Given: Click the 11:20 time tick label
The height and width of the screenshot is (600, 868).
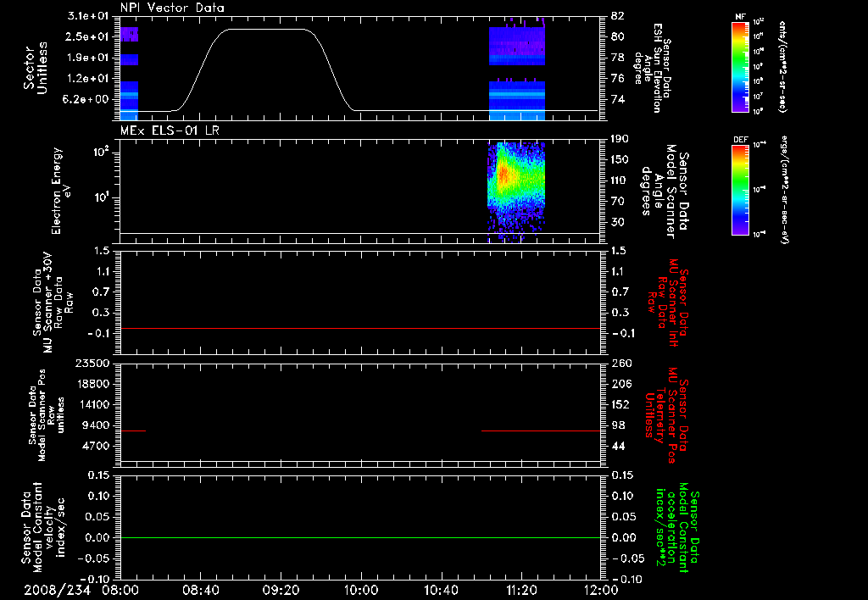Looking at the screenshot, I should pos(521,590).
